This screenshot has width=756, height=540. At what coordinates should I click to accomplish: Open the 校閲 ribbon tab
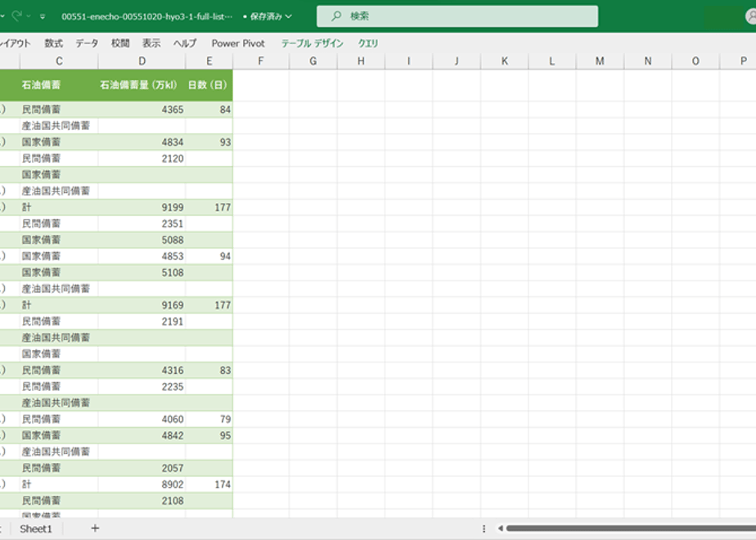click(x=120, y=43)
